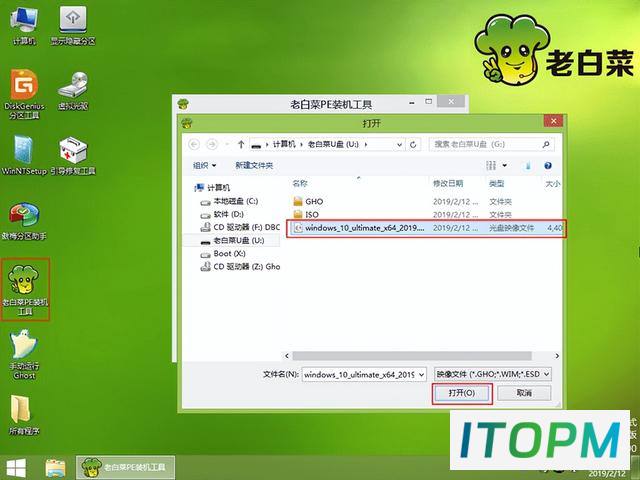Open the 所有程序 folder icon
The image size is (640, 480).
pyautogui.click(x=24, y=414)
